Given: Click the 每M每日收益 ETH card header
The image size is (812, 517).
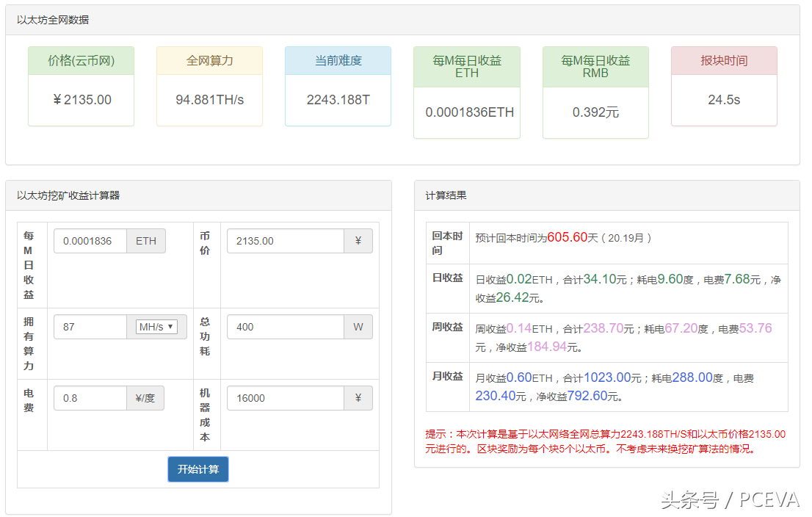Looking at the screenshot, I should pyautogui.click(x=467, y=67).
